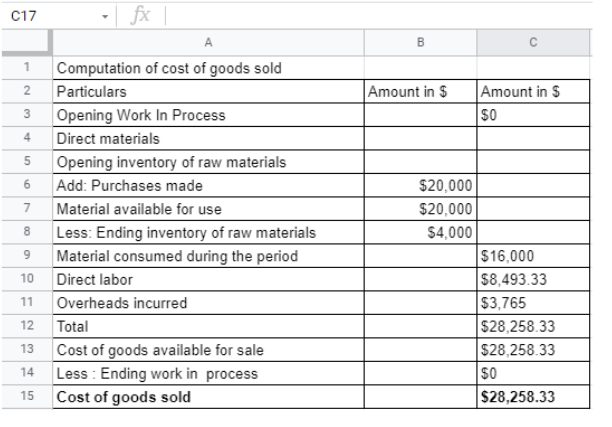Image resolution: width=612 pixels, height=427 pixels.
Task: Click the C17 name box field
Action: pyautogui.click(x=59, y=16)
